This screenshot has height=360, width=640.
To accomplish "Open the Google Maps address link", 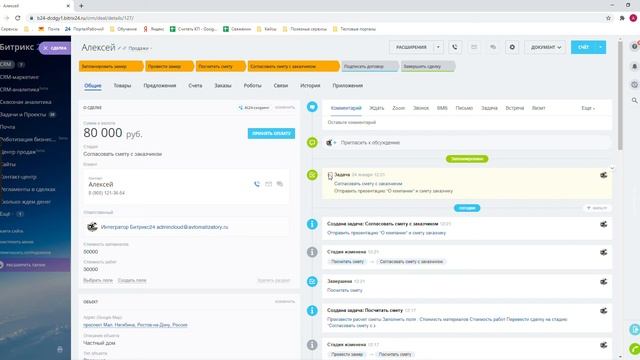I will 135,325.
